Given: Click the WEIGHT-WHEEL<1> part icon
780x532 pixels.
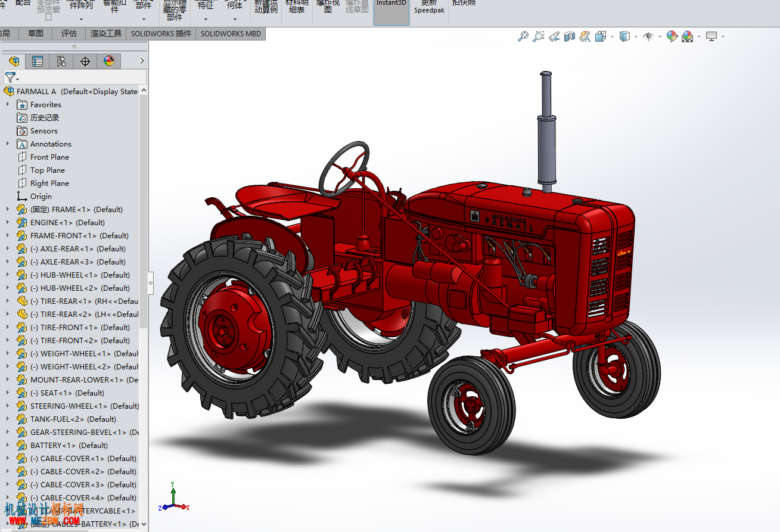Looking at the screenshot, I should click(22, 353).
